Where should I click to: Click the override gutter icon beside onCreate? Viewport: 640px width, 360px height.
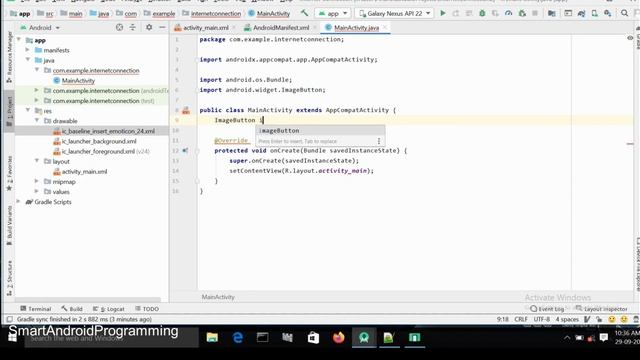(x=185, y=150)
